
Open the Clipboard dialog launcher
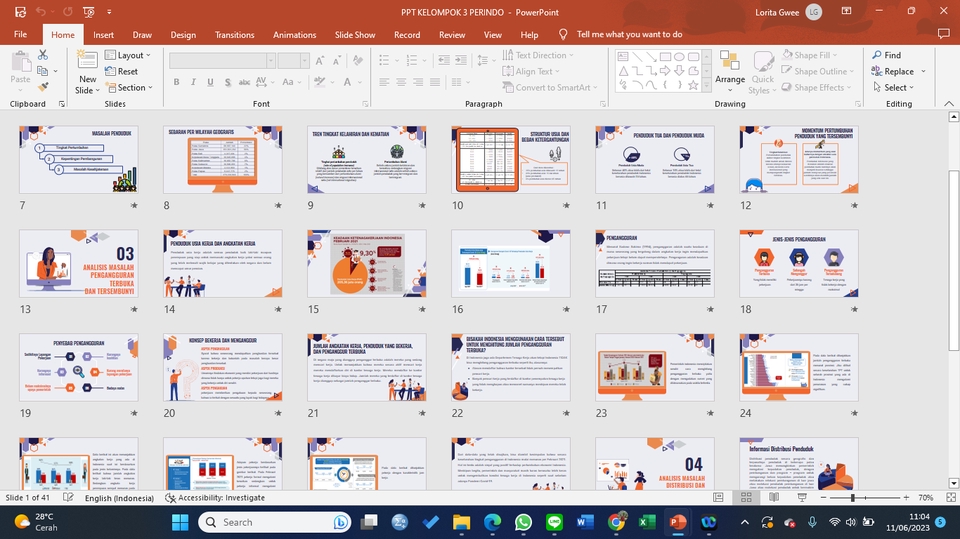(x=62, y=104)
